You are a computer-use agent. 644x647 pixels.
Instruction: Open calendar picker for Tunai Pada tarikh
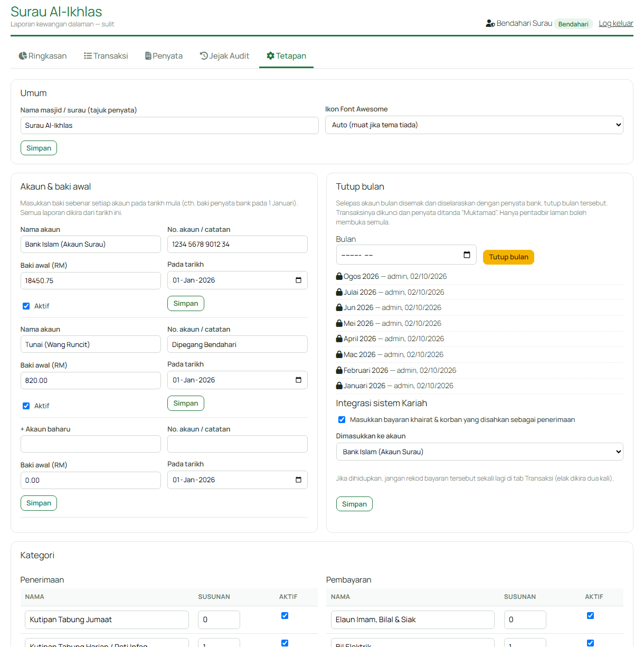pos(298,380)
